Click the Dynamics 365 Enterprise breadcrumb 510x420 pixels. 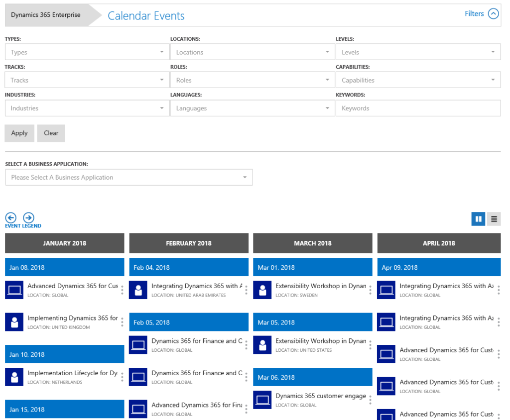(x=46, y=15)
